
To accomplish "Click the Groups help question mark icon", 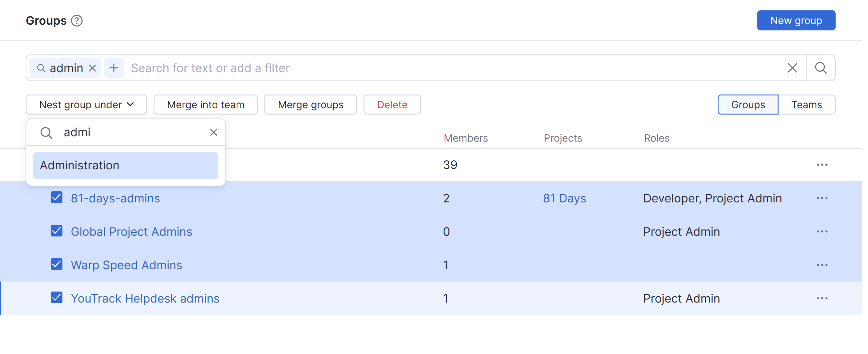I will tap(77, 21).
